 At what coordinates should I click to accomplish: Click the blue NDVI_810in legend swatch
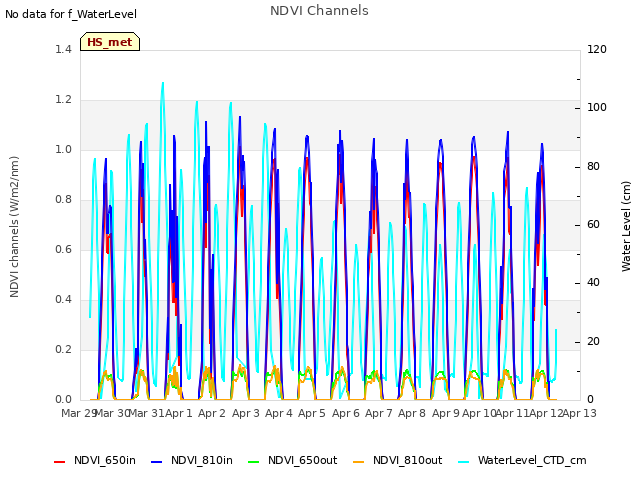[x=157, y=462]
